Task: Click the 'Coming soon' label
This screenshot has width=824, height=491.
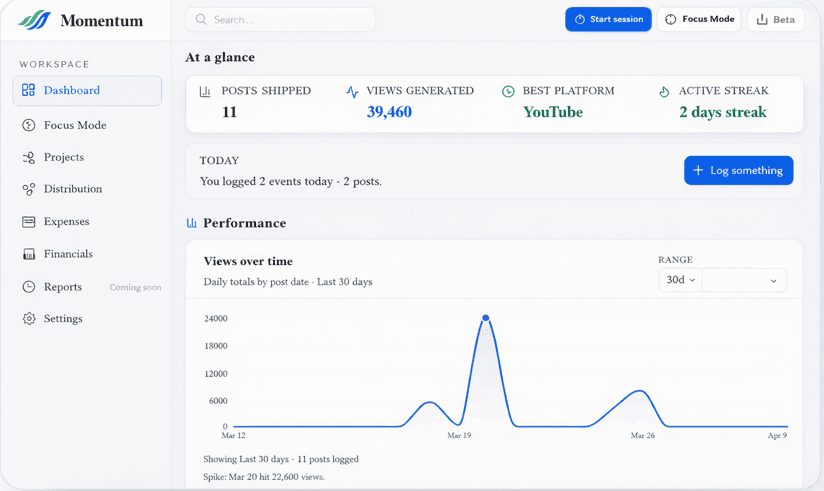Action: (136, 288)
